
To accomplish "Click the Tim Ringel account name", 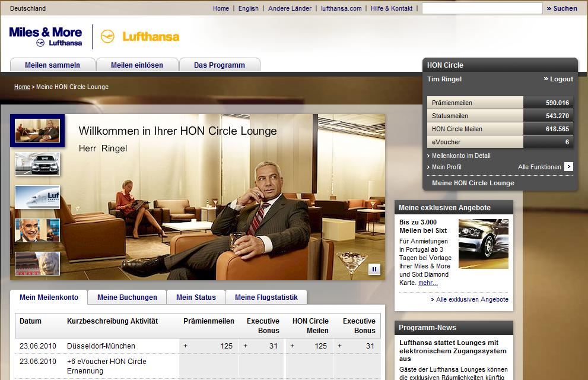I will point(444,79).
